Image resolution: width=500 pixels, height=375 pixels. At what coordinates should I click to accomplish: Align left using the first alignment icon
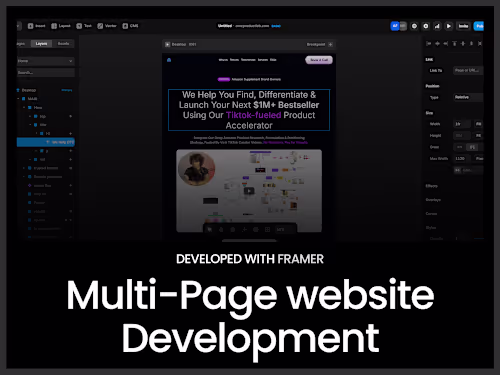point(429,44)
